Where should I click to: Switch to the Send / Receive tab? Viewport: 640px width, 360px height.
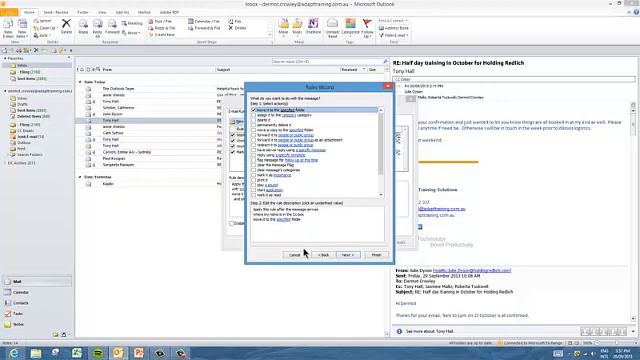point(56,13)
